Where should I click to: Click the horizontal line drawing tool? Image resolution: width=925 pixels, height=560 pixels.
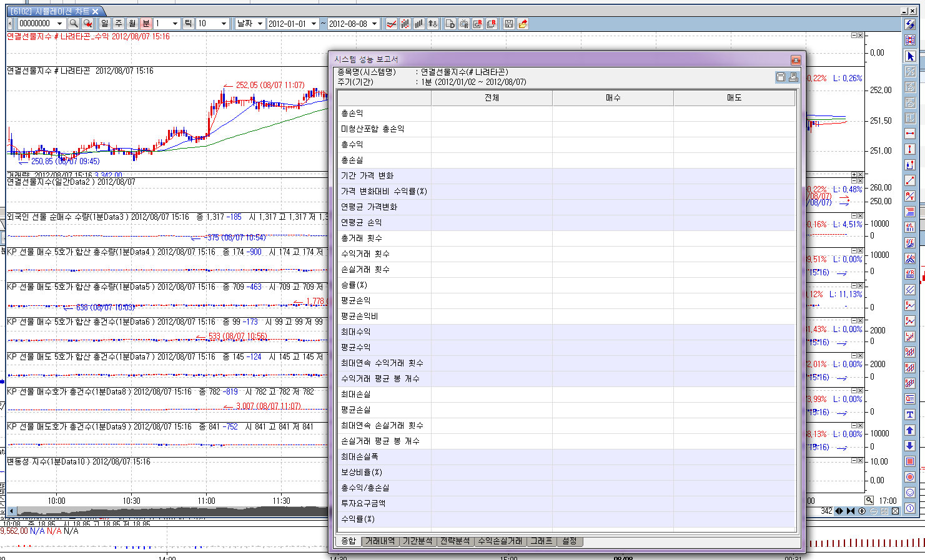pyautogui.click(x=910, y=134)
